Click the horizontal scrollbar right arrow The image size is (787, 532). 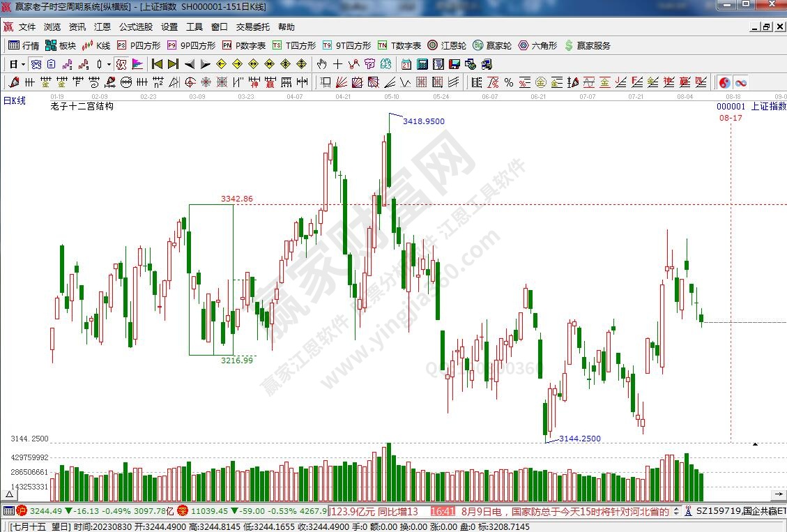click(781, 494)
